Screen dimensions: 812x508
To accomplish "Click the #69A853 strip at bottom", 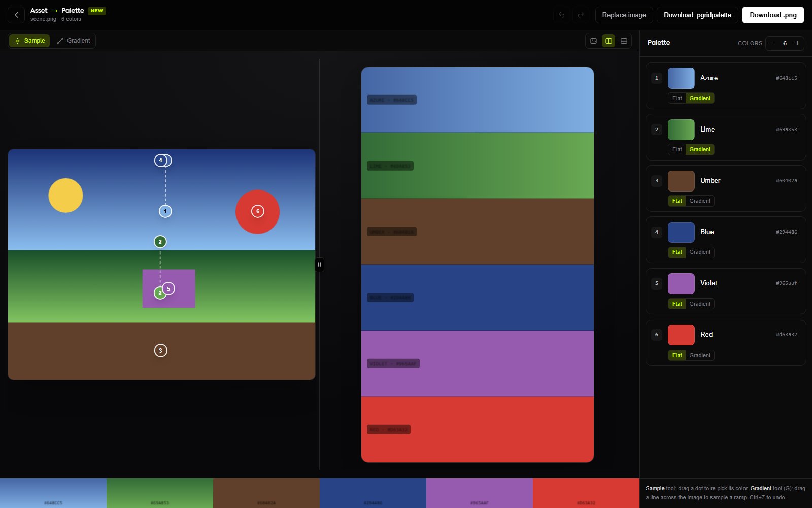I will 160,493.
